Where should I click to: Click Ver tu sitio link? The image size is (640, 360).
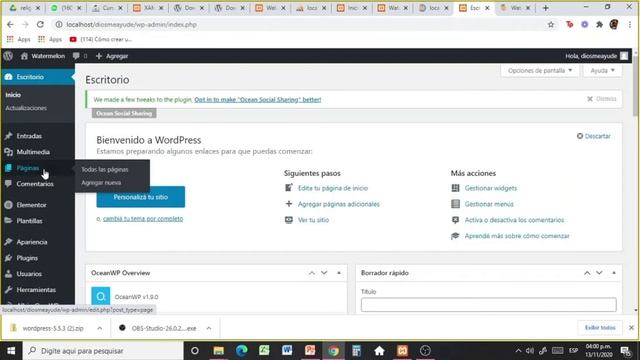[313, 220]
